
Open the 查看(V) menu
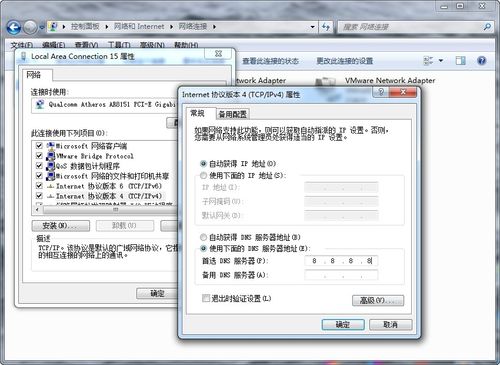(86, 45)
